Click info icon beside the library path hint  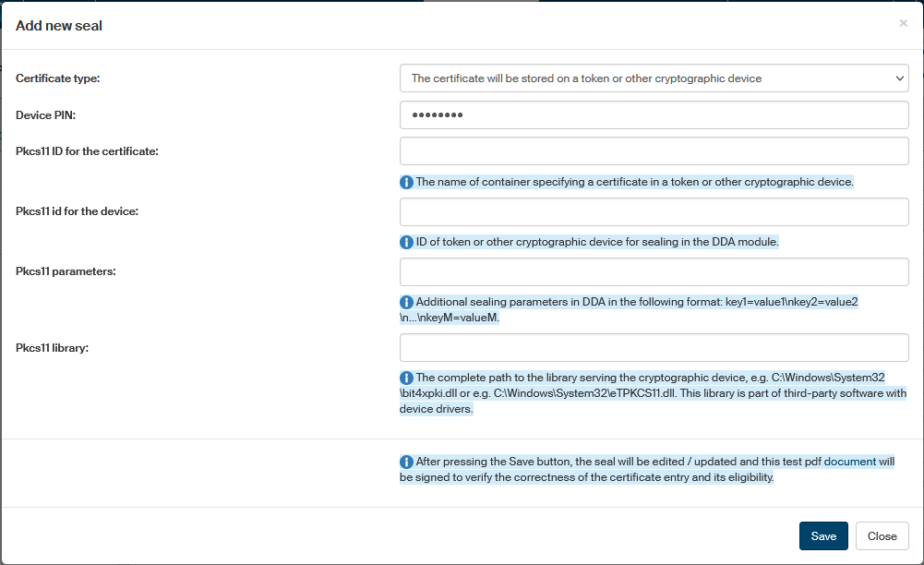click(406, 378)
